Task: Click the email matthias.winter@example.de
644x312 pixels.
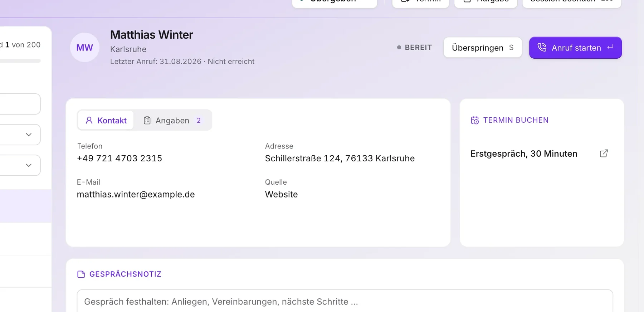Action: [x=136, y=195]
